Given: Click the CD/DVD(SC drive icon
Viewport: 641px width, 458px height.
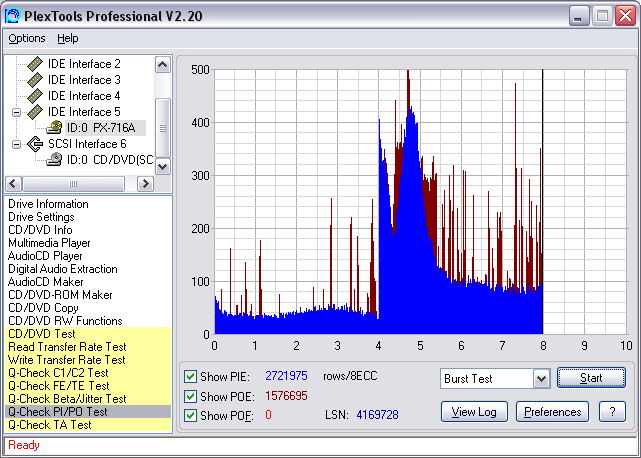Looking at the screenshot, I should [x=54, y=159].
